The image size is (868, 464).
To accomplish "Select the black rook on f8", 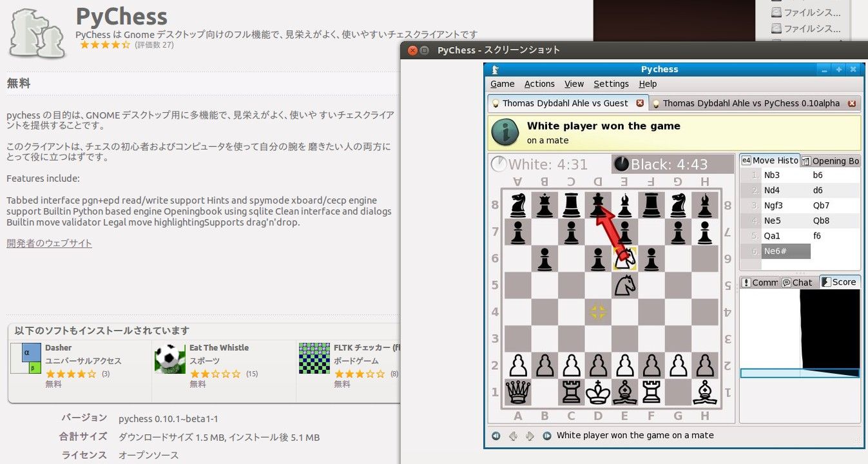I will tap(651, 205).
